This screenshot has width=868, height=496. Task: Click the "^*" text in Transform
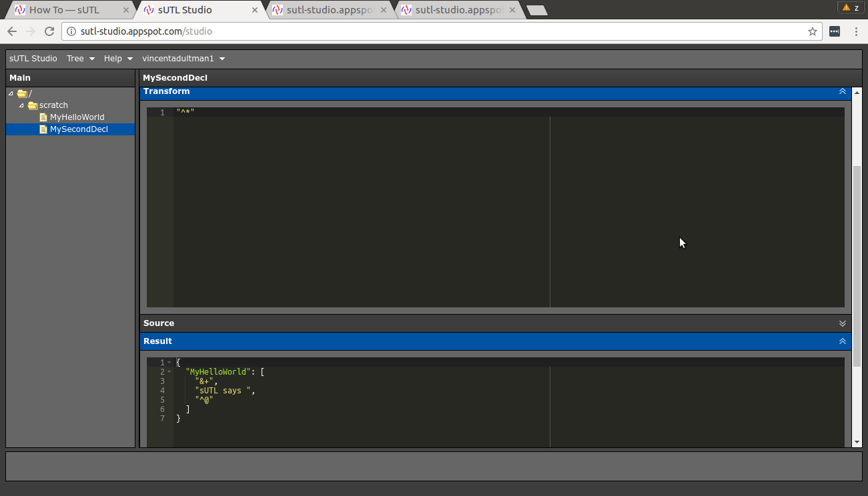tap(185, 113)
